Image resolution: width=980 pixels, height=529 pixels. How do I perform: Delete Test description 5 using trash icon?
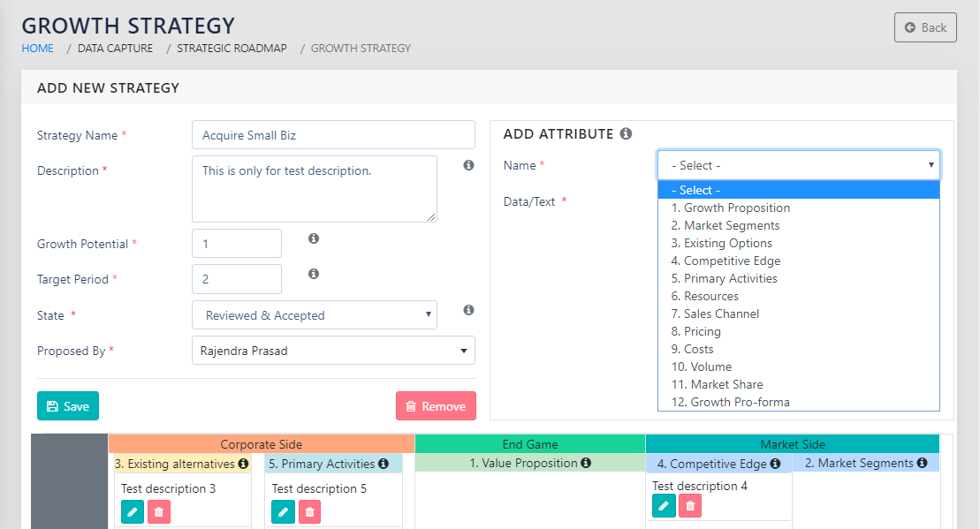point(309,511)
